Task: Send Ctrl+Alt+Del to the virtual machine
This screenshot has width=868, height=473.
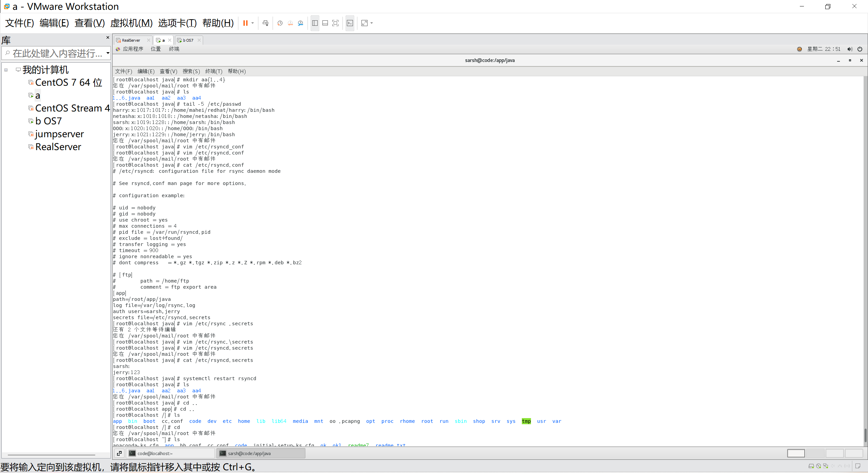Action: 265,23
